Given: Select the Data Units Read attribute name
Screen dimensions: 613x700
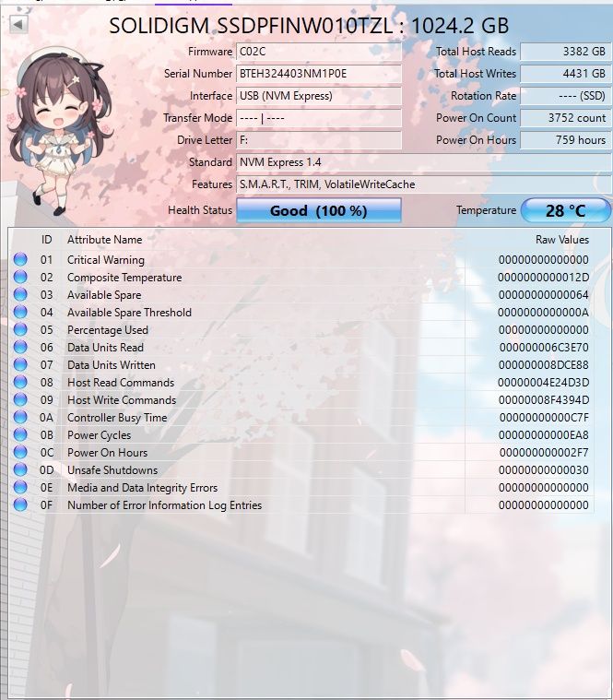Looking at the screenshot, I should pyautogui.click(x=105, y=348).
